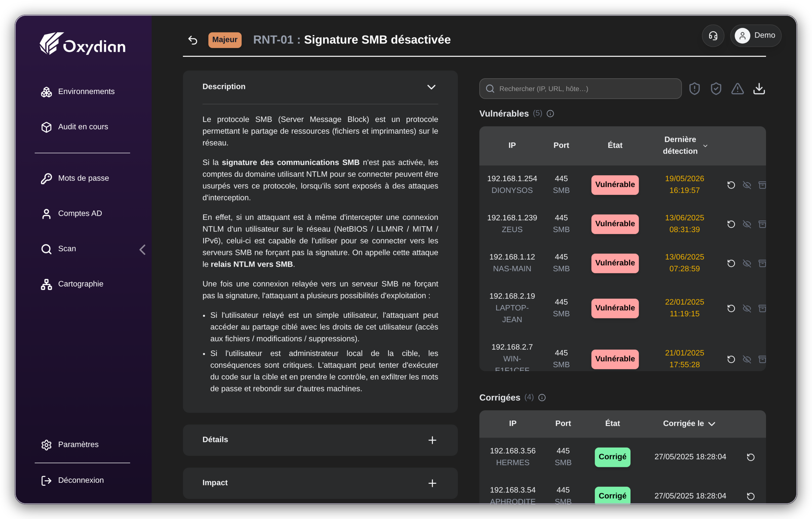Click the shield with checkmark filter icon

[x=716, y=89]
